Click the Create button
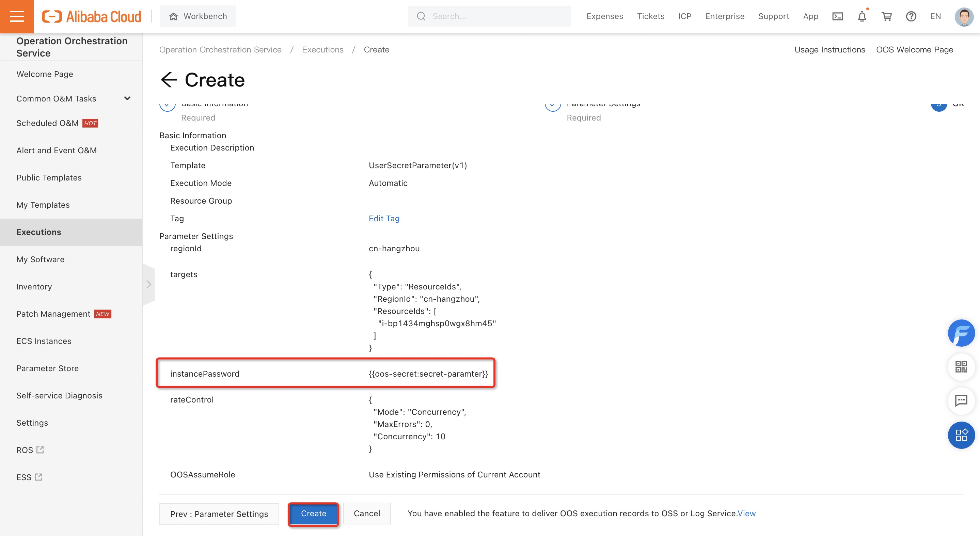The height and width of the screenshot is (536, 980). 314,514
